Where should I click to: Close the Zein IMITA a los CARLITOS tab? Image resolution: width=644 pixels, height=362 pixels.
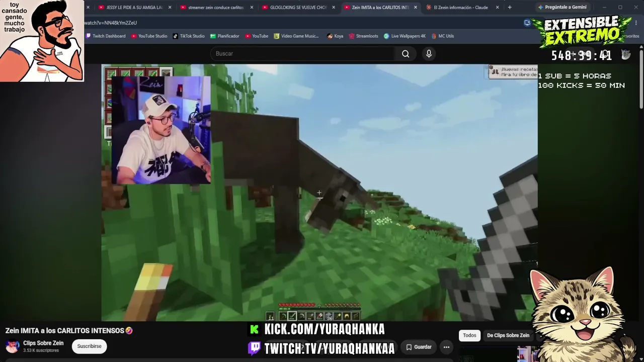(x=416, y=8)
